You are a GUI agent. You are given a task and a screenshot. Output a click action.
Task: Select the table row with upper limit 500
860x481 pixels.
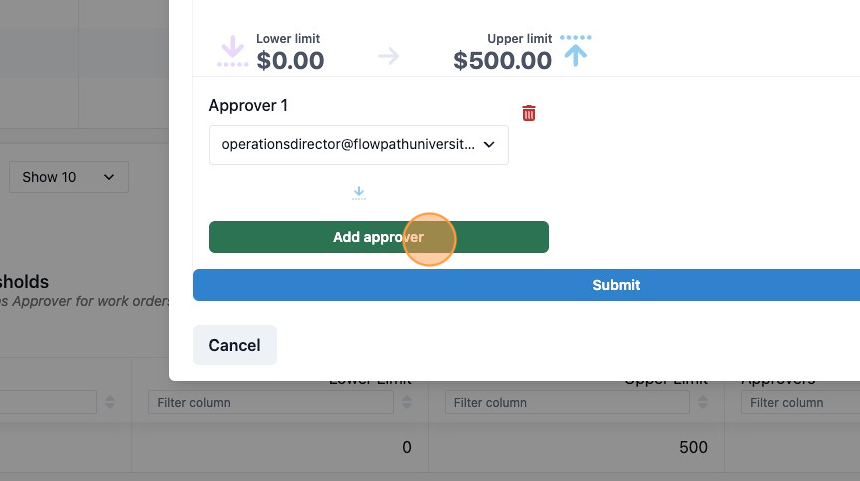click(x=430, y=447)
